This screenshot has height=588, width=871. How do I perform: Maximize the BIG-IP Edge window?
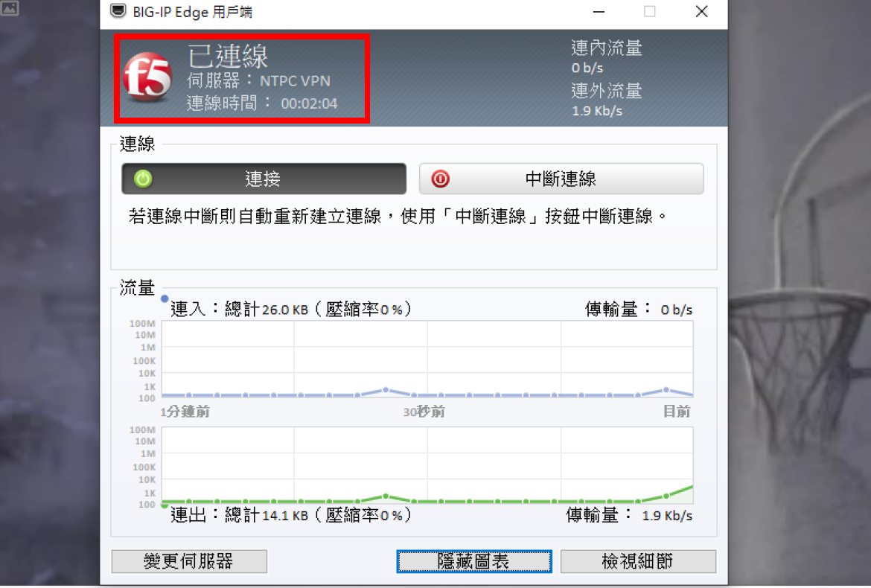(x=649, y=12)
